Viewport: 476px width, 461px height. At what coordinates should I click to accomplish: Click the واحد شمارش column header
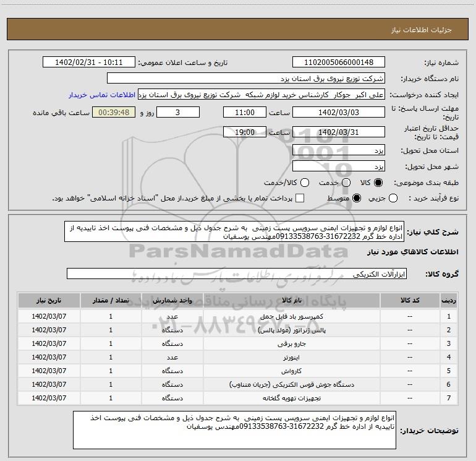pyautogui.click(x=172, y=300)
